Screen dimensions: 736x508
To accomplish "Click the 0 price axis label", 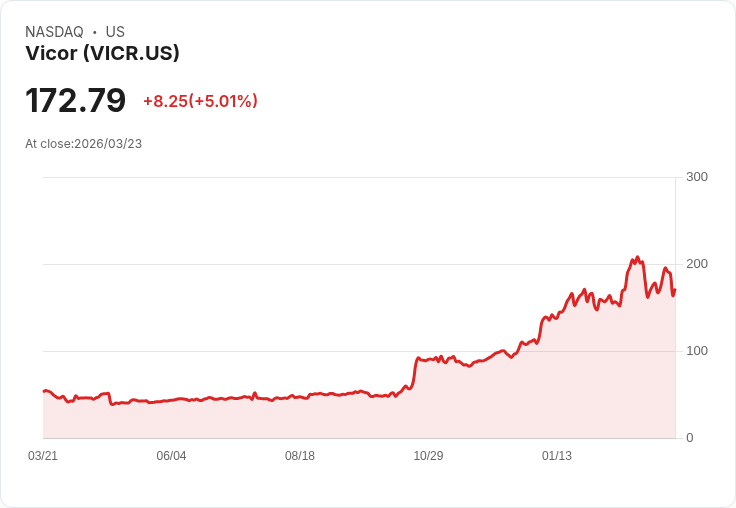I will pyautogui.click(x=690, y=438).
